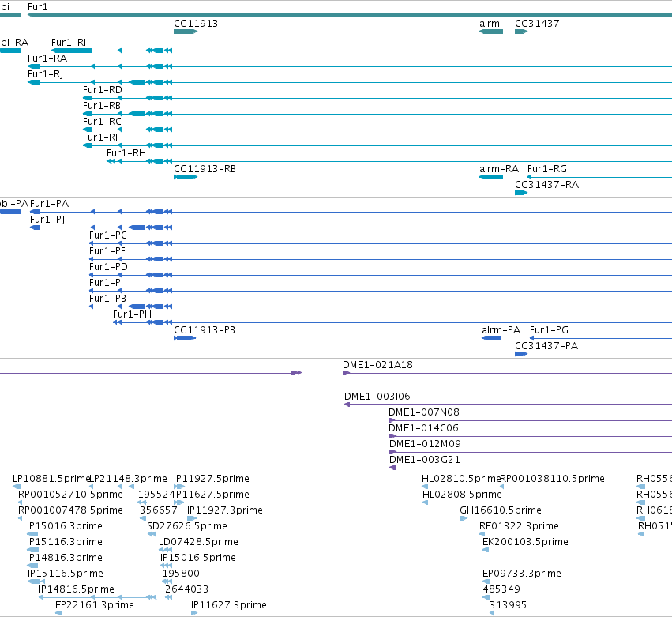Select the CG31437 gene arrow
The width and height of the screenshot is (672, 617).
(521, 32)
